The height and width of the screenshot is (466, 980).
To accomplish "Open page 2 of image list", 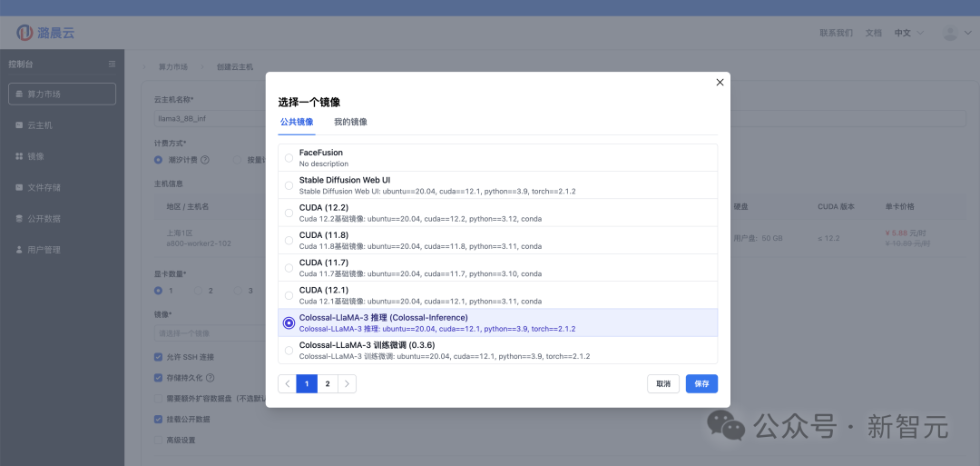I will (x=328, y=384).
